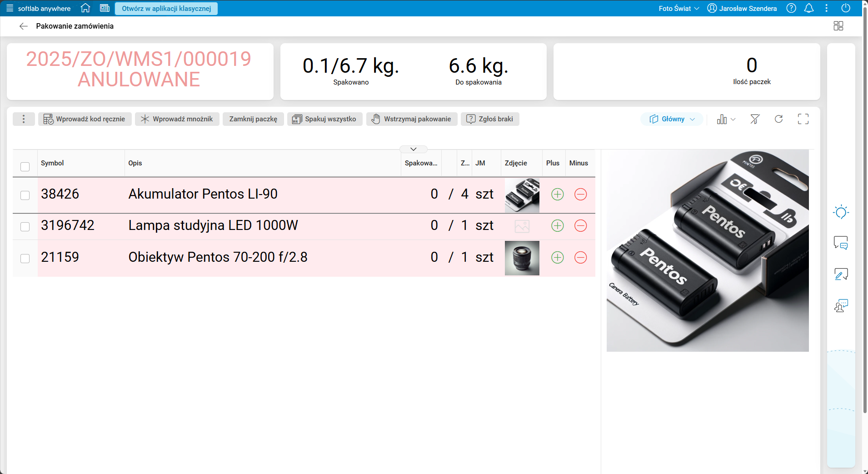Clear filters with the funnel icon
The image size is (868, 474).
tap(755, 119)
